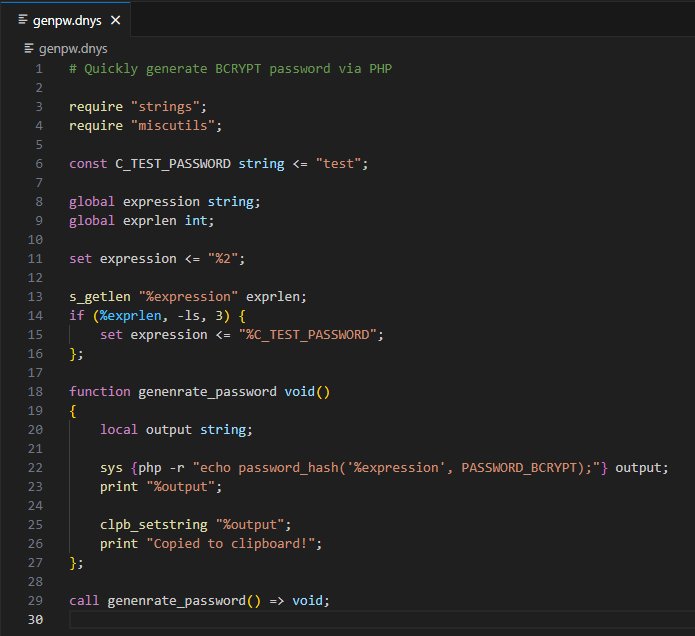
Task: Click 'sys' command on line 22
Action: coord(111,468)
